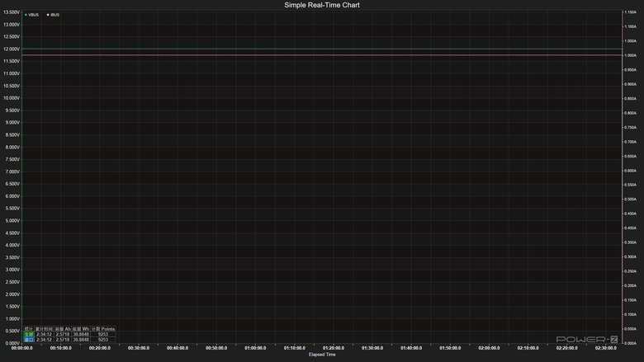Click the 3.500V voltage axis label
This screenshot has width=644, height=362.
[12, 258]
